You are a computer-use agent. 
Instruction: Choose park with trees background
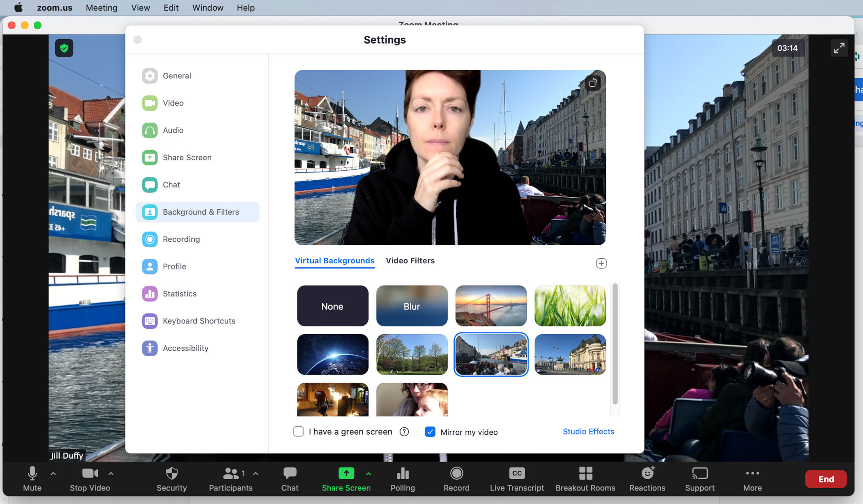coord(412,354)
